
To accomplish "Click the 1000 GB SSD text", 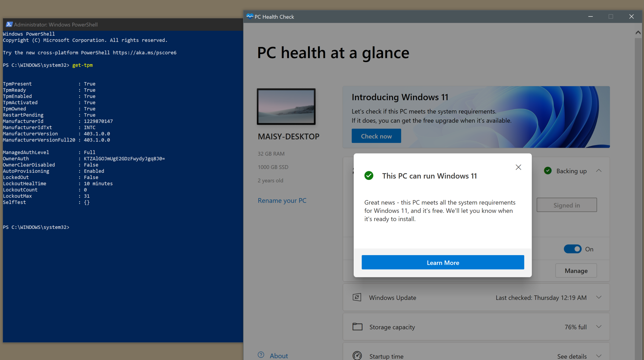I will (273, 167).
